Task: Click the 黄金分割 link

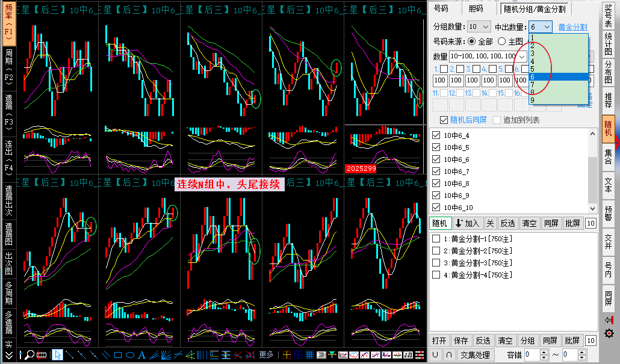Action: coord(572,27)
